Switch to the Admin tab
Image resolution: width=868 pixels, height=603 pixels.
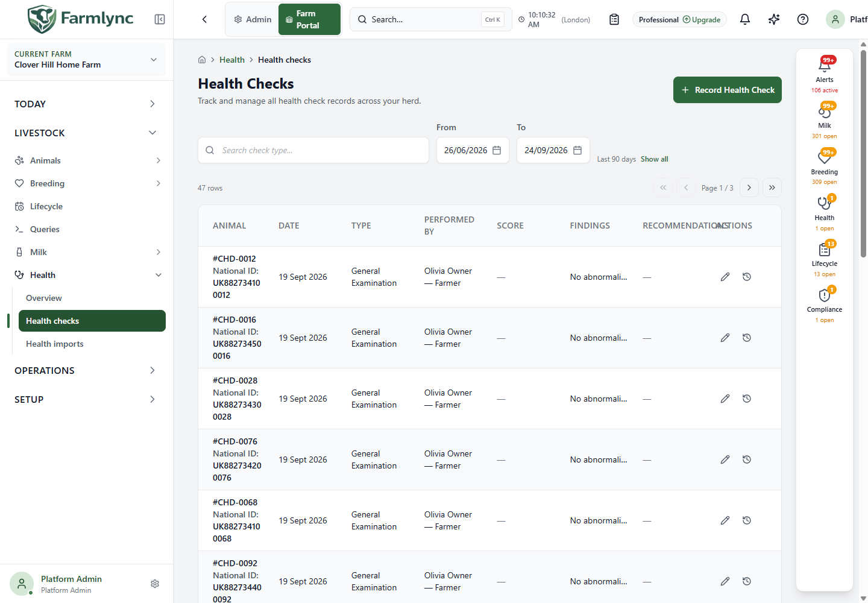click(x=253, y=19)
